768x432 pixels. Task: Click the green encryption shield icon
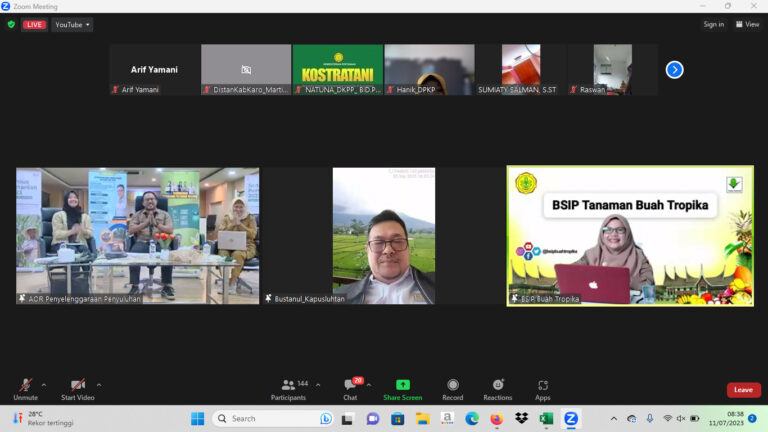click(11, 24)
